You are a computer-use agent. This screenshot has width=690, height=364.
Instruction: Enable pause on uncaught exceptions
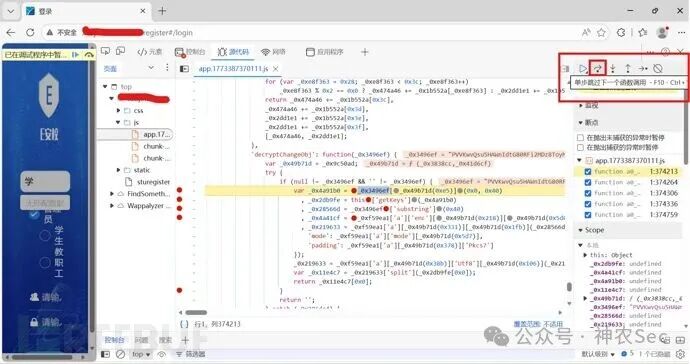580,138
